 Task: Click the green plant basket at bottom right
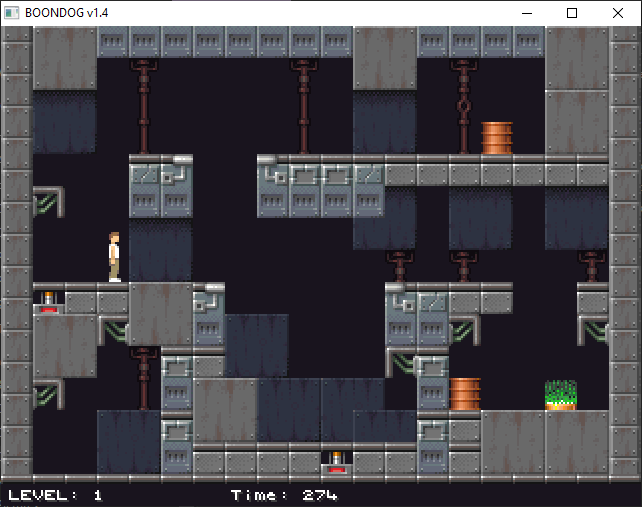click(561, 395)
